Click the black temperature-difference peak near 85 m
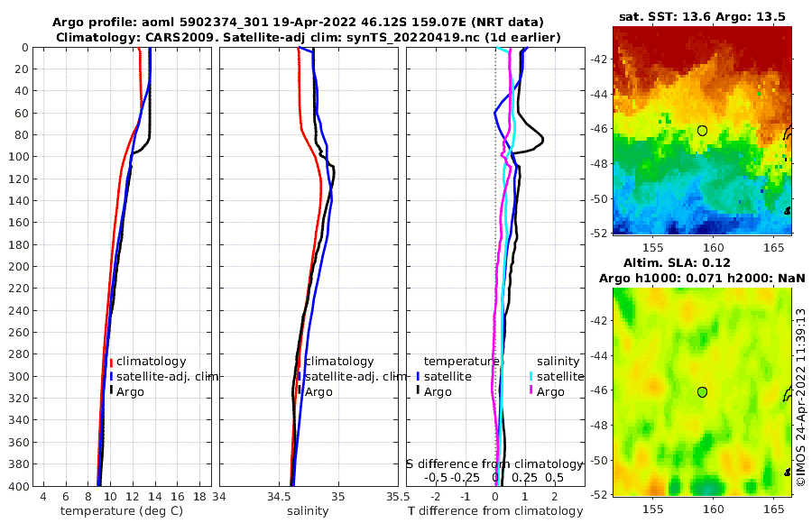This screenshot has width=812, height=523. 541,141
